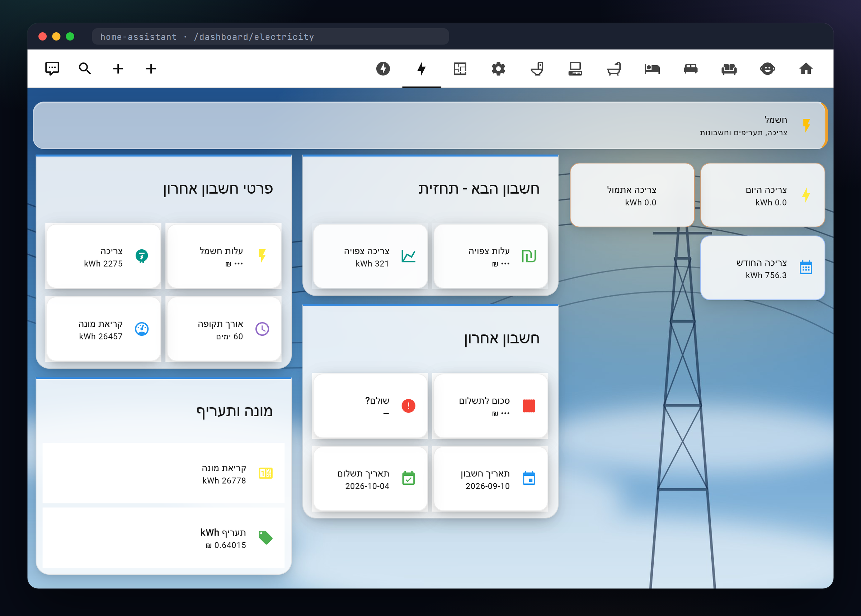Click the green shekel icon
The height and width of the screenshot is (616, 861).
tap(529, 257)
